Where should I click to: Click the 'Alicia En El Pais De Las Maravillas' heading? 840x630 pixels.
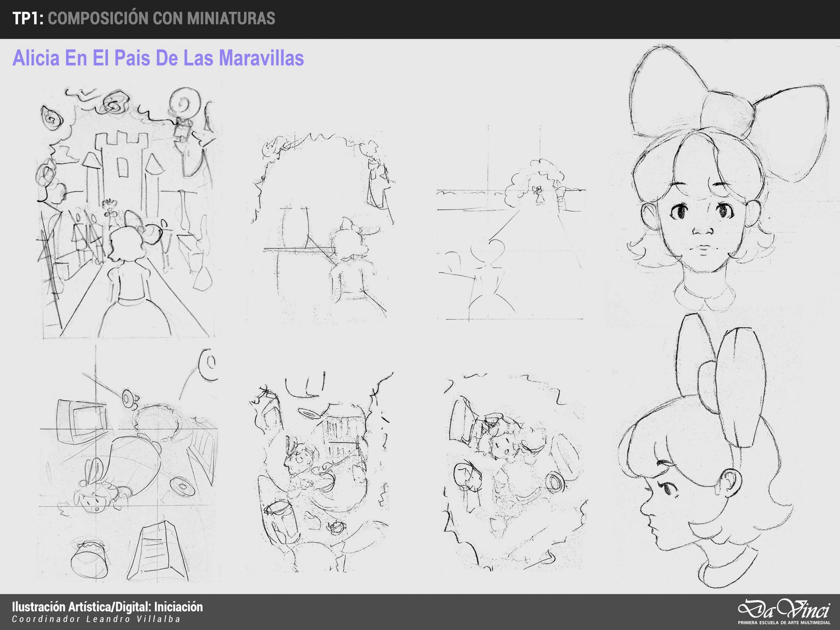pos(158,58)
